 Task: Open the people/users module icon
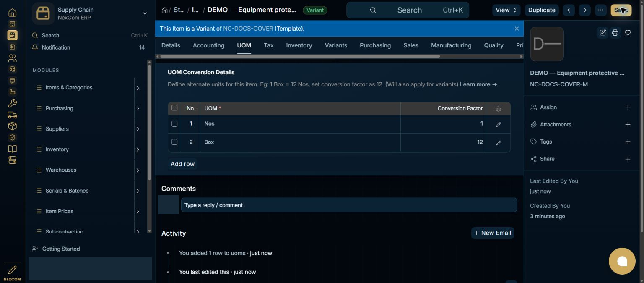pos(12,58)
